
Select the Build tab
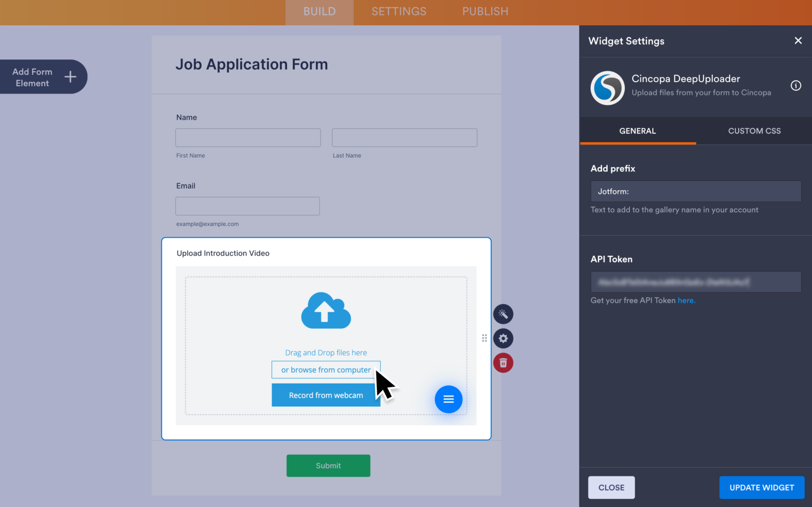tap(319, 12)
